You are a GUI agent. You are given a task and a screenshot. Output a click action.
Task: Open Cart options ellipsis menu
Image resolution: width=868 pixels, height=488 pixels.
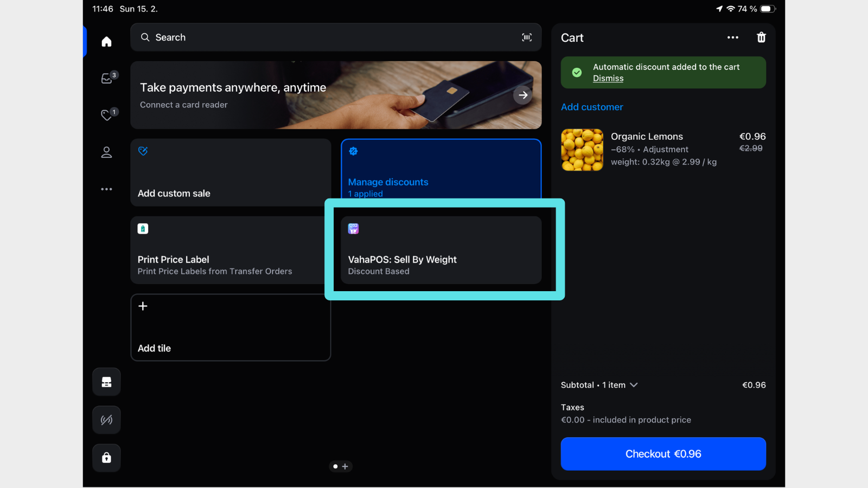733,37
